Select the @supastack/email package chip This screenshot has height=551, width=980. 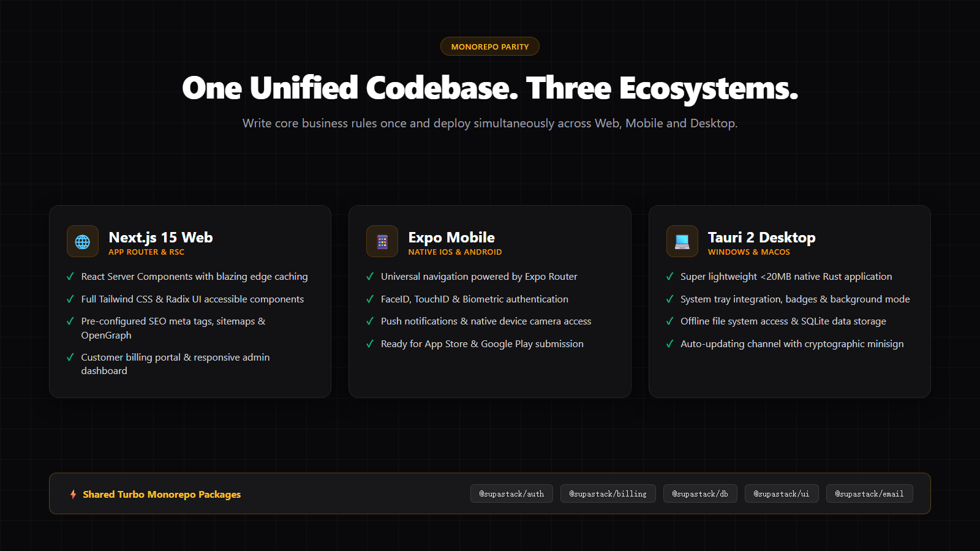click(x=870, y=493)
